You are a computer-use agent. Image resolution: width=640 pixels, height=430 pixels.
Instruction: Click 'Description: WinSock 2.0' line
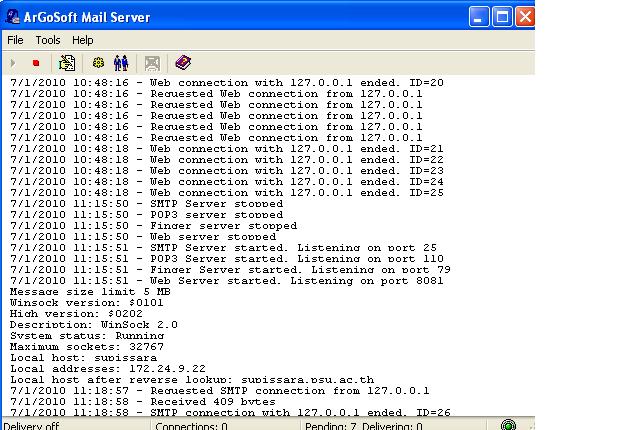tap(94, 325)
